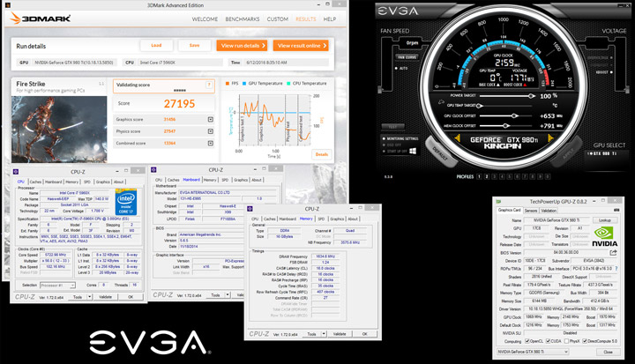This screenshot has height=364, width=635.
Task: Click the View result online button
Action: pos(301,45)
